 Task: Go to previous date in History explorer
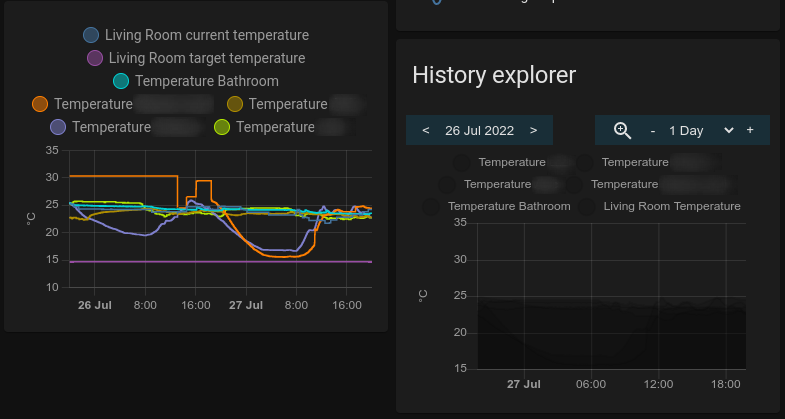coord(426,131)
